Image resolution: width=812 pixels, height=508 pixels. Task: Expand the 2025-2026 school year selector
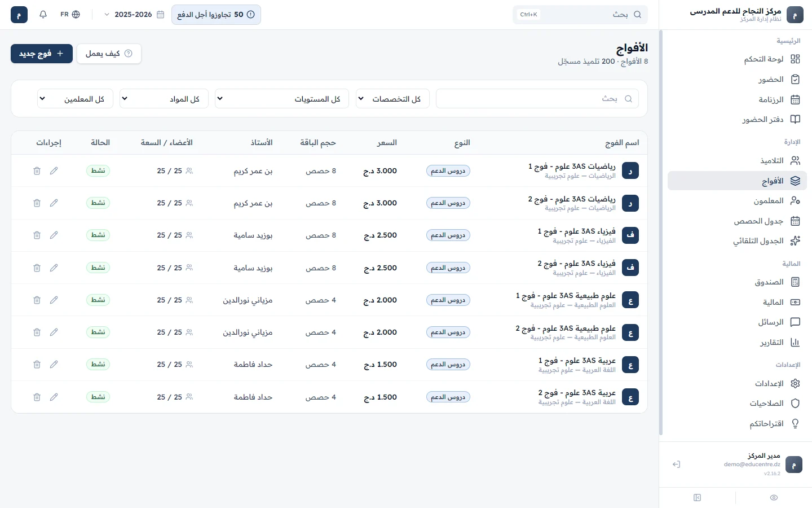134,15
